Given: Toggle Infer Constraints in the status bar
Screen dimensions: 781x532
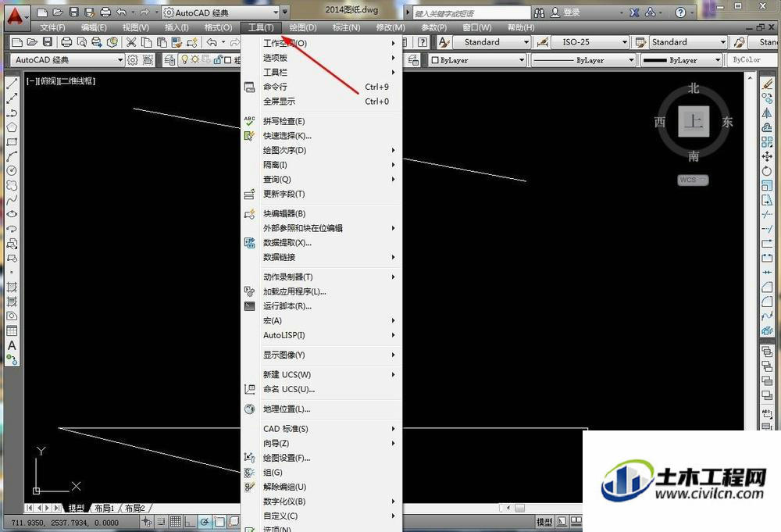Looking at the screenshot, I should (147, 522).
